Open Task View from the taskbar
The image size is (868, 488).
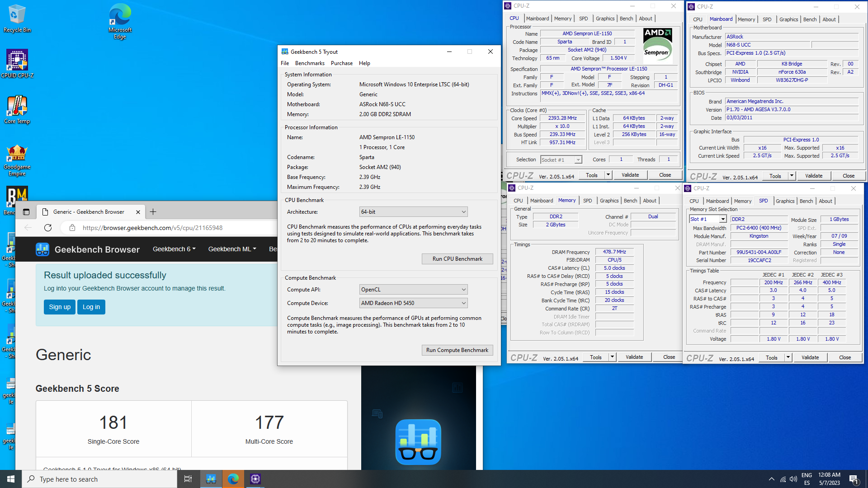pos(188,479)
